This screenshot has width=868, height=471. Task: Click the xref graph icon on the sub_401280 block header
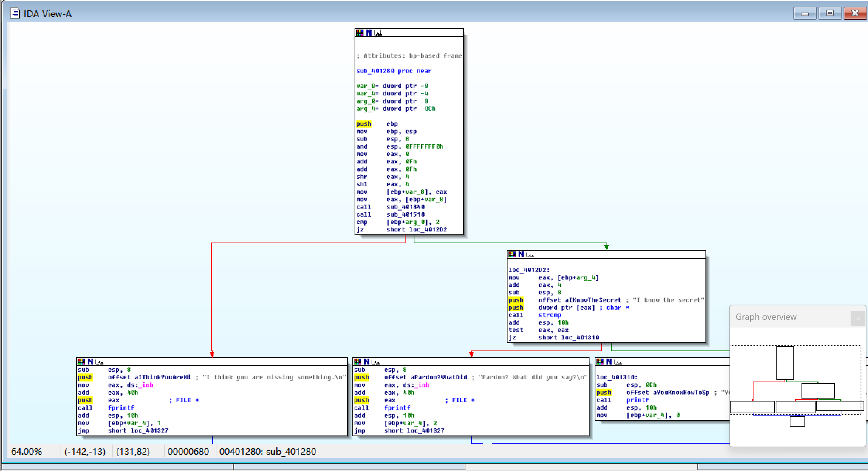(x=377, y=33)
